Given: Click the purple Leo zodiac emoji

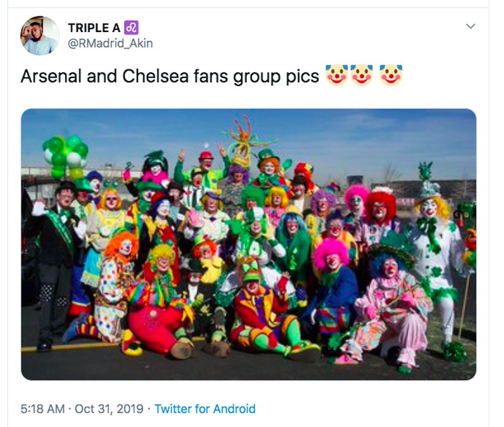Looking at the screenshot, I should tap(132, 28).
